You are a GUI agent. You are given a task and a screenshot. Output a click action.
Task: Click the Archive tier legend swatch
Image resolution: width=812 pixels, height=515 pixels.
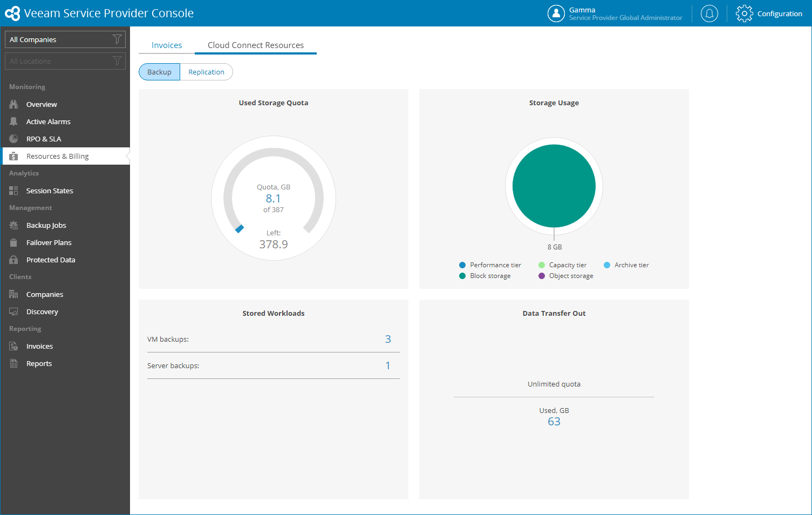(x=607, y=265)
